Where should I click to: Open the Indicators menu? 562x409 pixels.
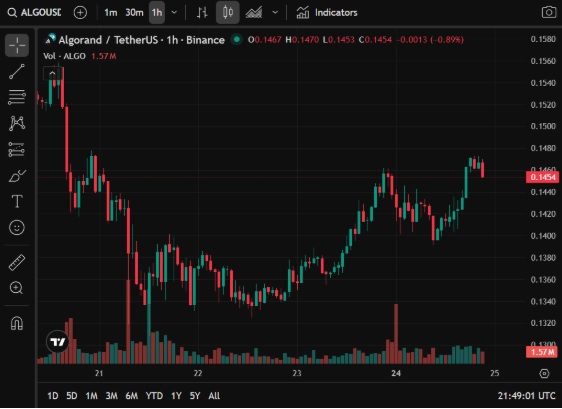coord(327,13)
